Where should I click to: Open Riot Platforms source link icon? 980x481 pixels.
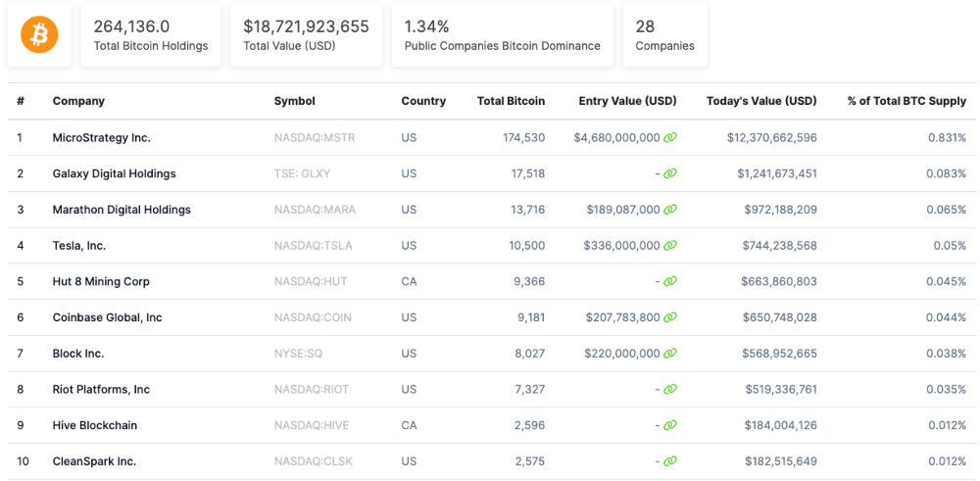(670, 389)
